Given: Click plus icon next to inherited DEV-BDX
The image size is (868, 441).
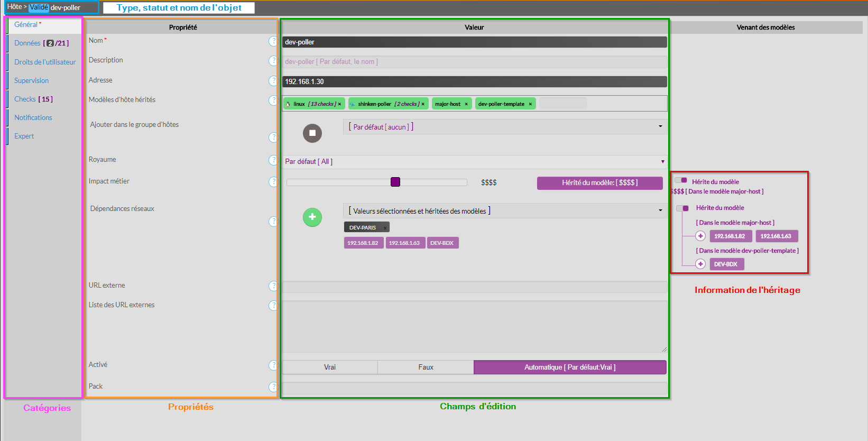Looking at the screenshot, I should point(700,264).
